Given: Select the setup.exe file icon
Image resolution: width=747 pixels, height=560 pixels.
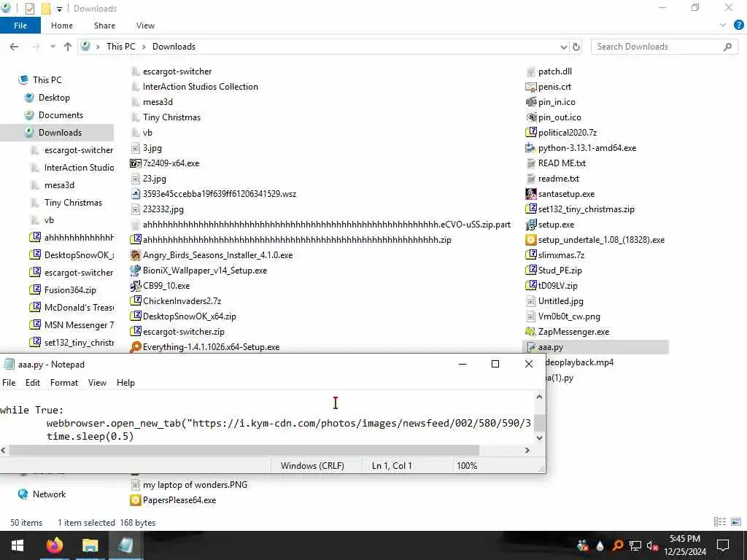Looking at the screenshot, I should click(x=531, y=225).
